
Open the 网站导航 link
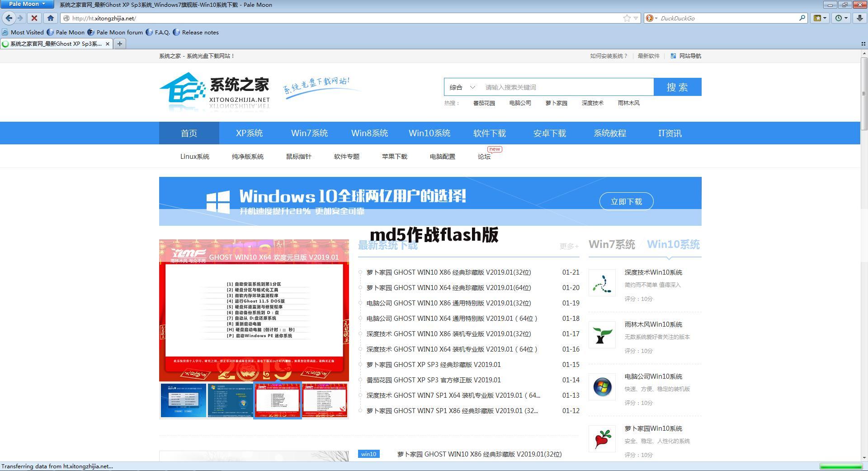pos(686,56)
